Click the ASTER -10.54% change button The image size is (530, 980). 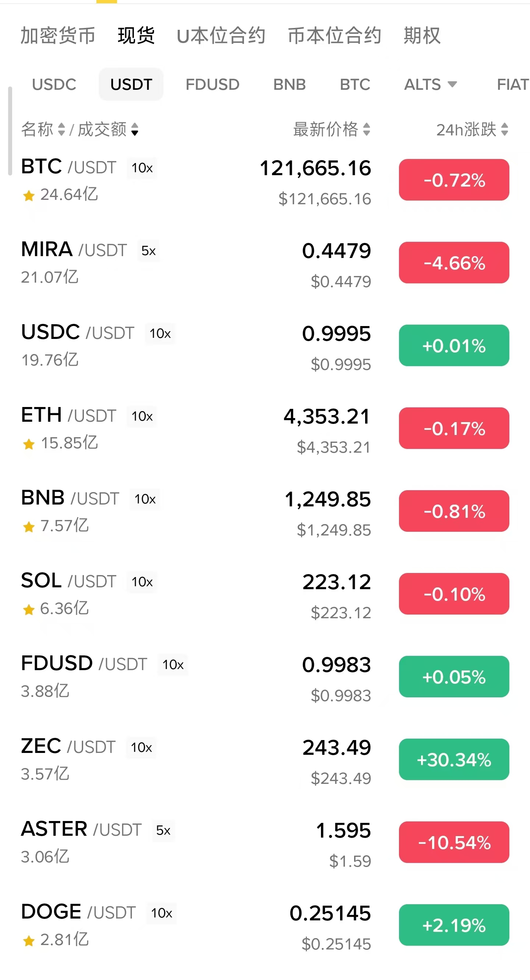point(453,842)
